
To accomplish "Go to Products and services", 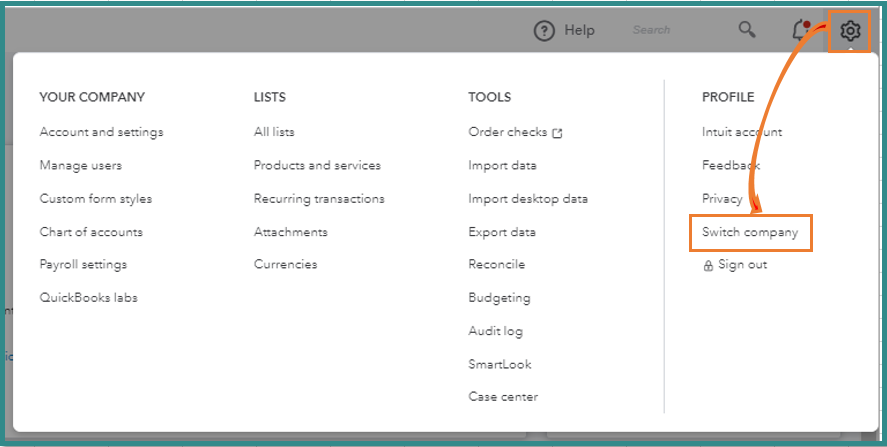I will (317, 165).
